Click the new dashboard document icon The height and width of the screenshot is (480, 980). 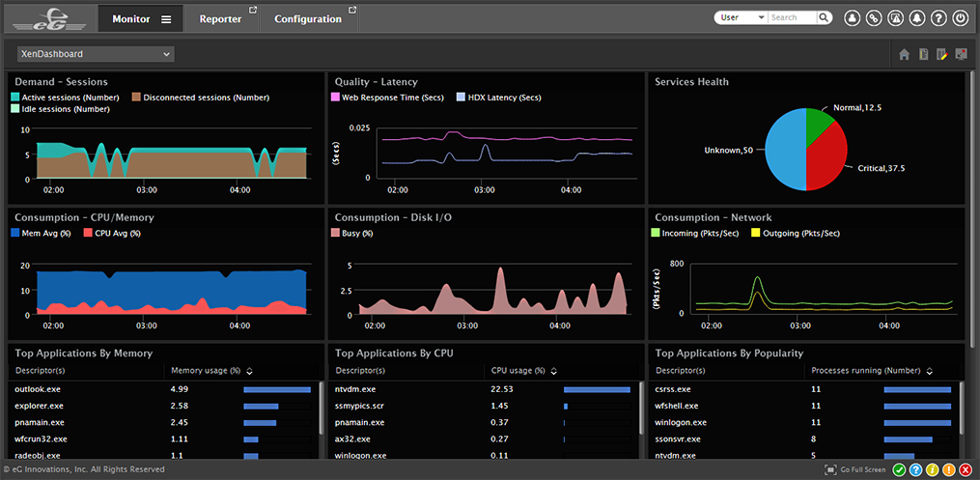[x=923, y=54]
